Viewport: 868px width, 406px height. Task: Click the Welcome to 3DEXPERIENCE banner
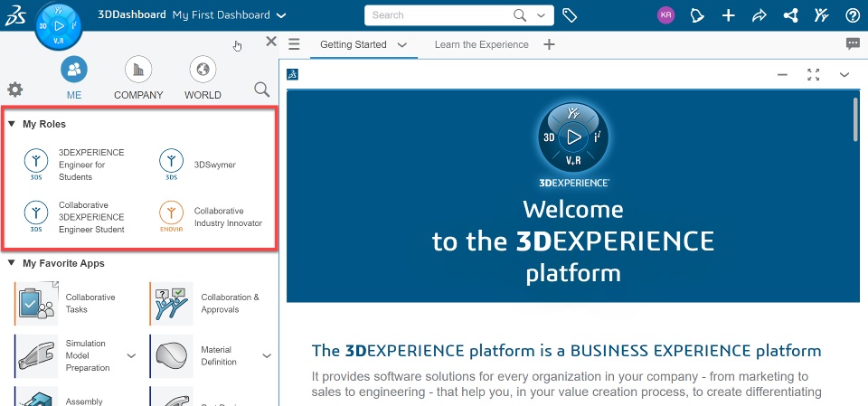[x=573, y=196]
